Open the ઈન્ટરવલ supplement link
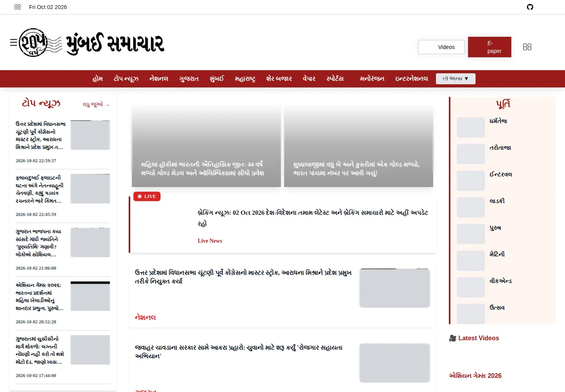565x392 pixels. point(501,174)
